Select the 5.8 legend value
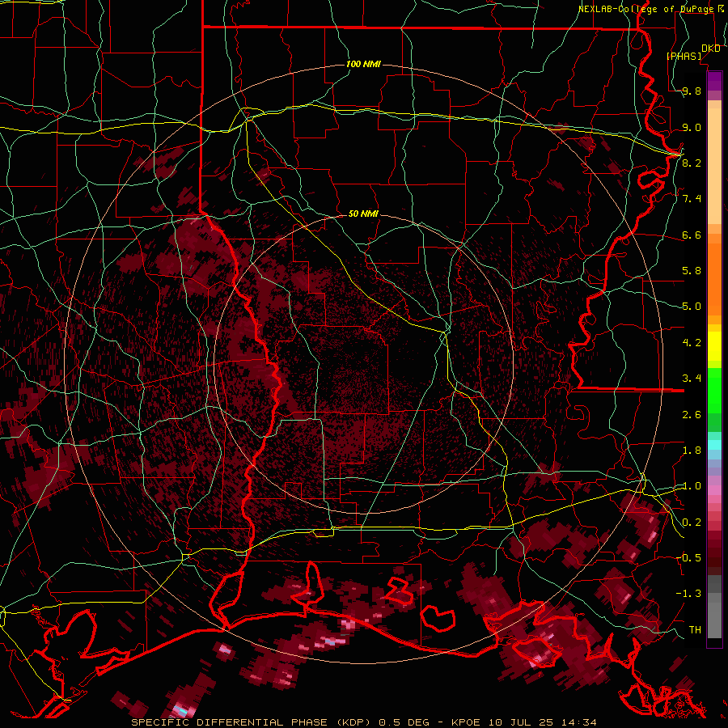Image resolution: width=728 pixels, height=728 pixels. click(x=692, y=271)
